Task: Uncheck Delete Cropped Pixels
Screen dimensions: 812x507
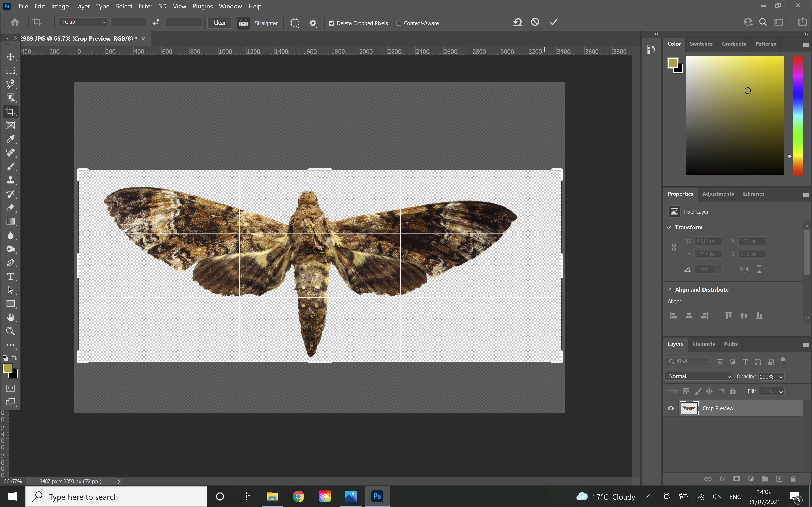Action: [x=332, y=23]
